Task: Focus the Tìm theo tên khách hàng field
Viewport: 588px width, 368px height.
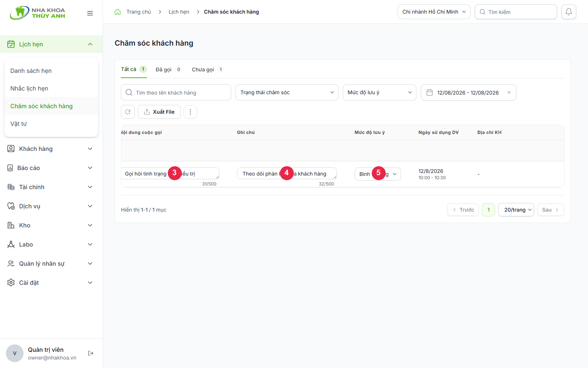Action: pyautogui.click(x=176, y=92)
